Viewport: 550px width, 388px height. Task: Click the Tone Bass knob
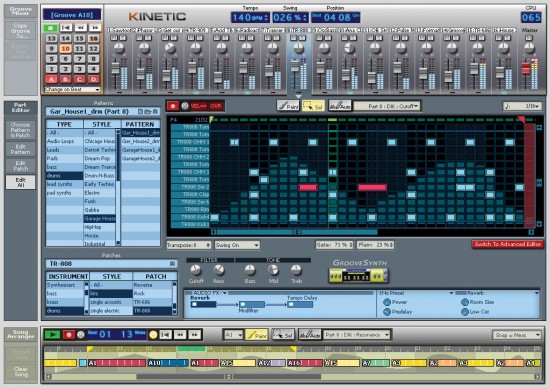250,270
